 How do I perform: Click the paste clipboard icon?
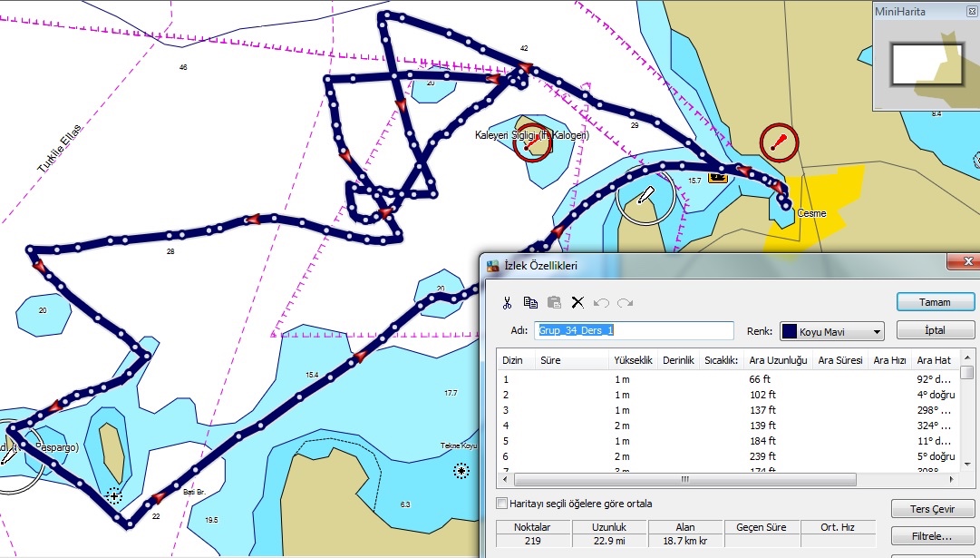tap(554, 303)
